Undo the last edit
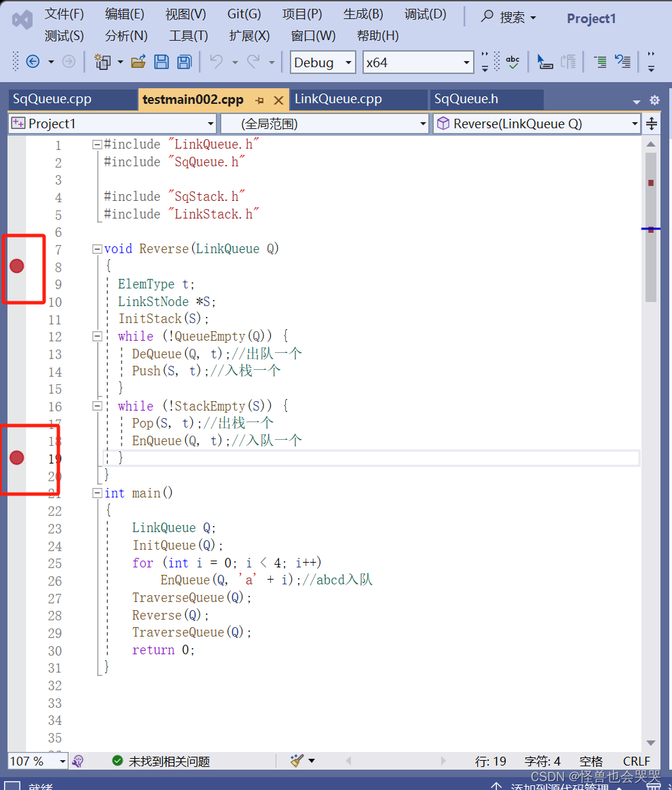This screenshot has height=790, width=672. tap(217, 62)
